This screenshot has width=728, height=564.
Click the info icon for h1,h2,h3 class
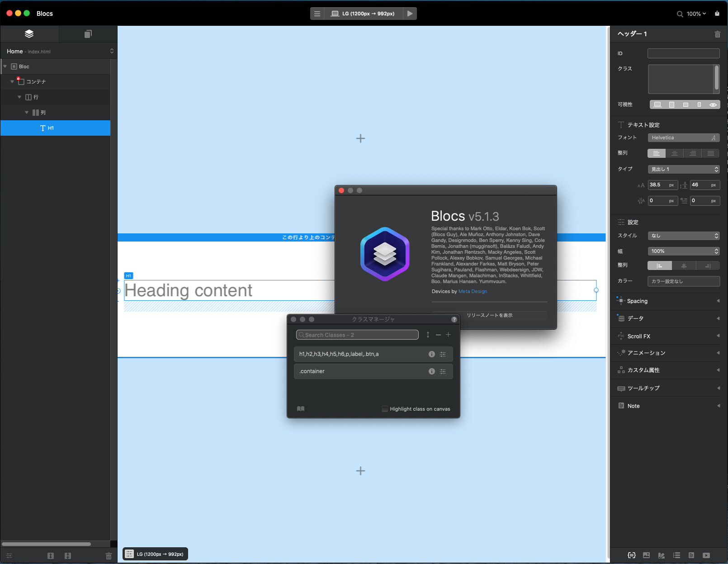pyautogui.click(x=431, y=354)
